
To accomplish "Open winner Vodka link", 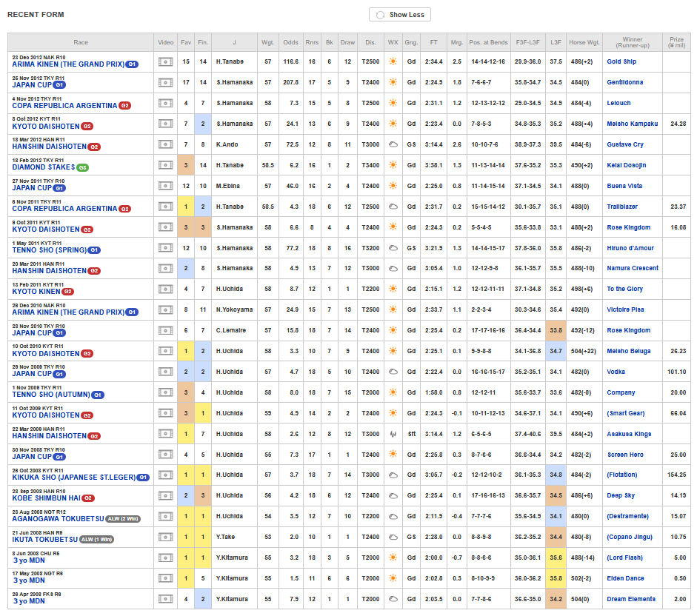I will (616, 372).
